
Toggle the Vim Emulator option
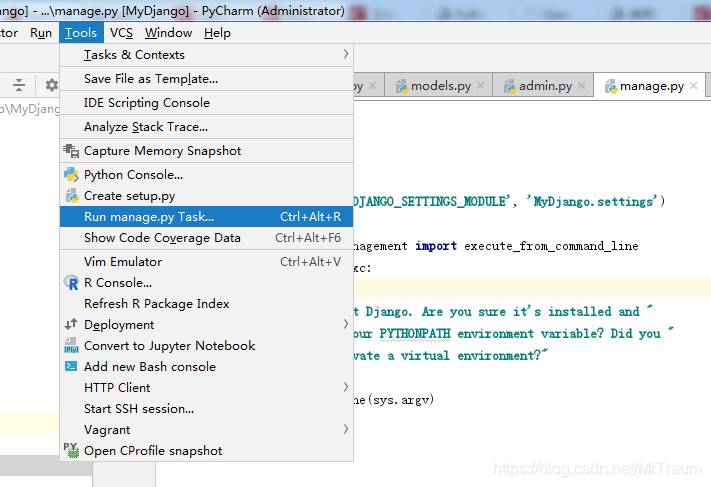pos(206,262)
